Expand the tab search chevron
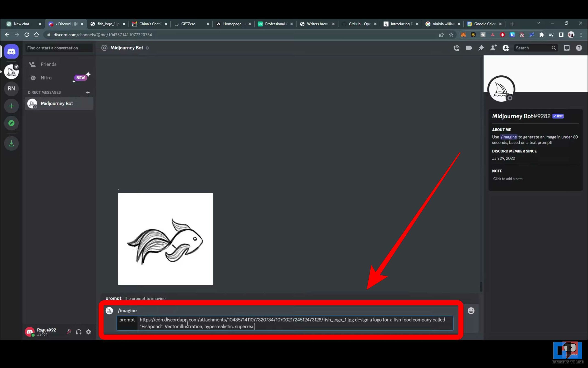The width and height of the screenshot is (588, 368). (x=538, y=23)
